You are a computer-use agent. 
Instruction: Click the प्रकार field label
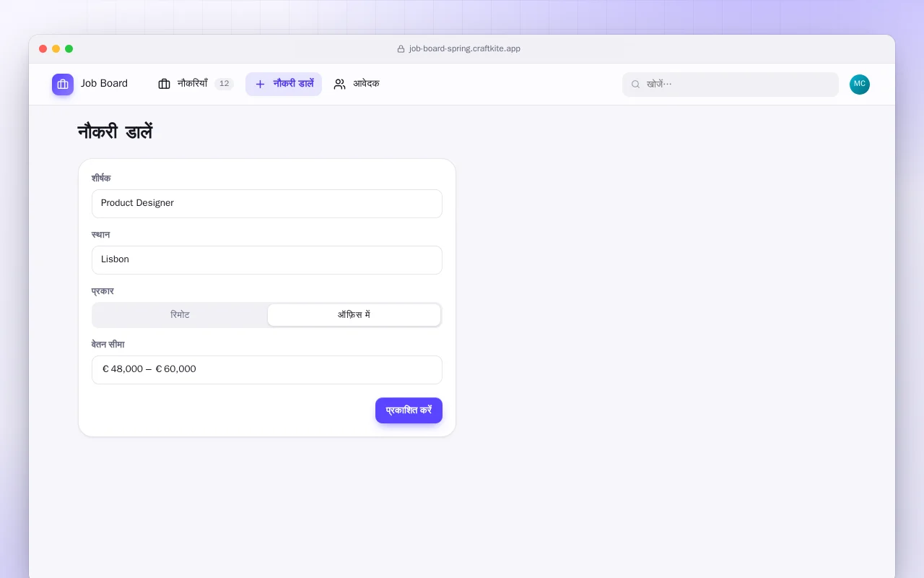tap(103, 291)
